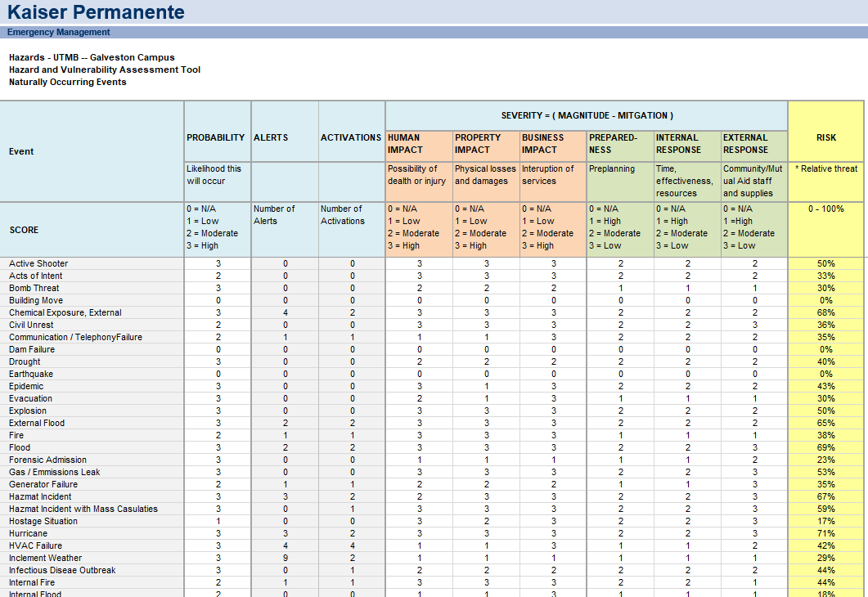Select the Inclement Weather alerts value 9

click(x=285, y=558)
